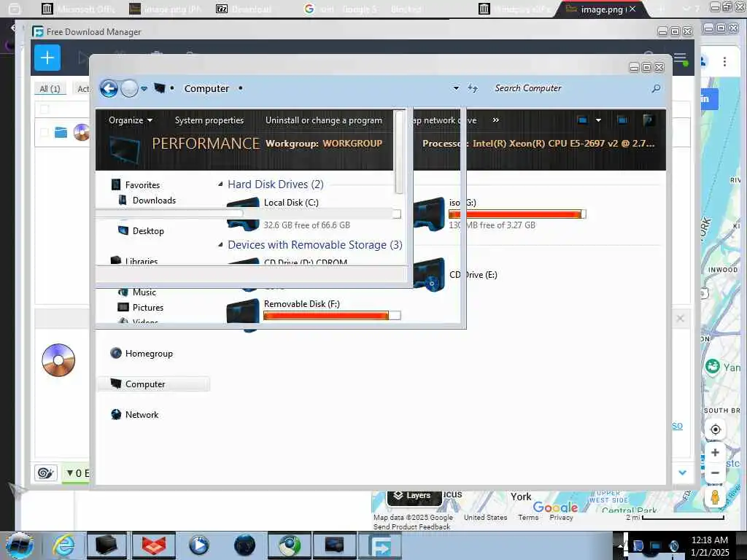
Task: Open Chrome three-dot menu
Action: [724, 61]
